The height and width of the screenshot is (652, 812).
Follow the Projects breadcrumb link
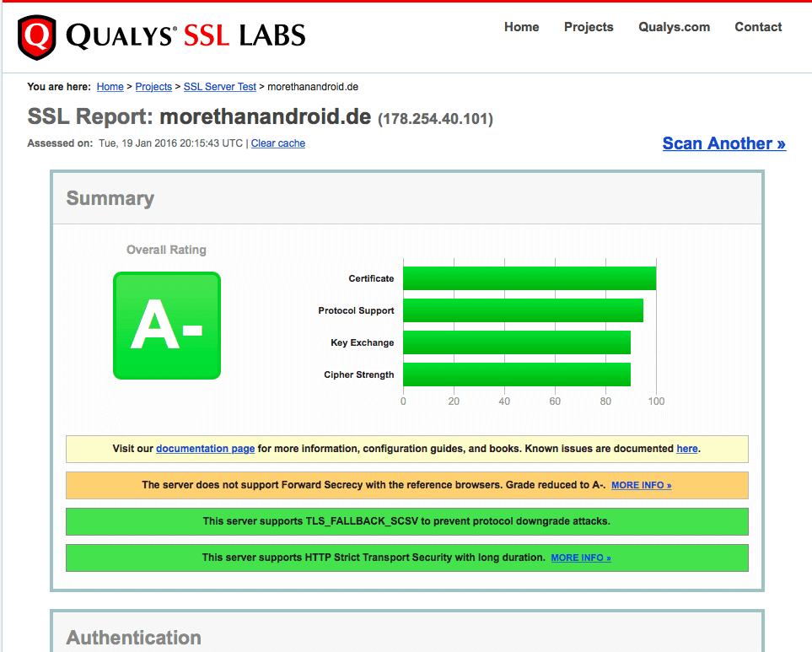(153, 87)
